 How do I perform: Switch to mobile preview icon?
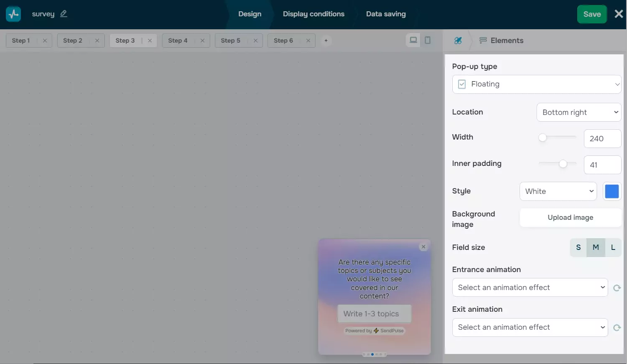[428, 40]
